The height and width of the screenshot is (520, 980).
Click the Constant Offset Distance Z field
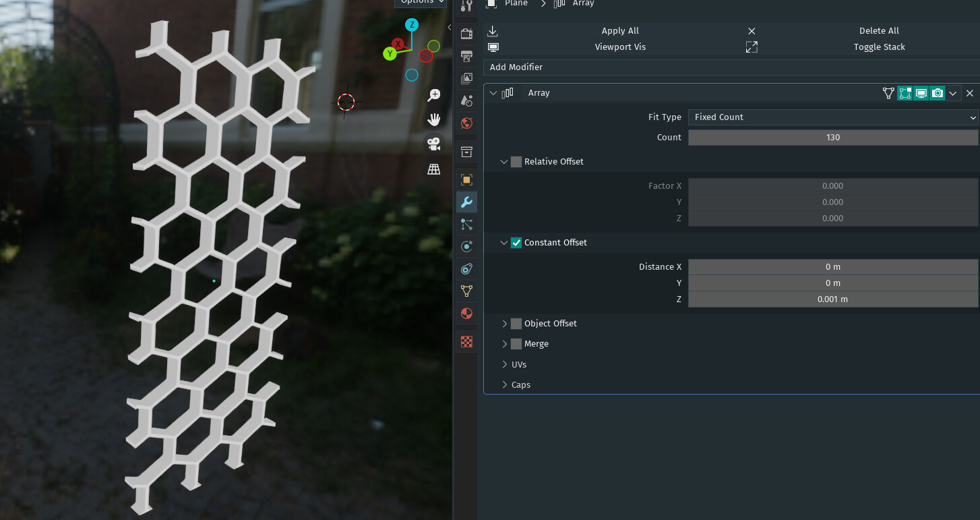pos(833,299)
